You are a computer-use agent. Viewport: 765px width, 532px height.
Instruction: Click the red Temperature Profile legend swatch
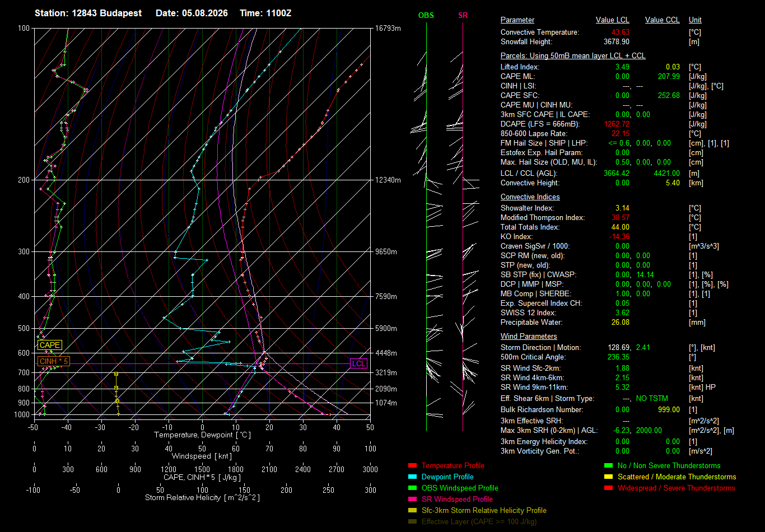pos(413,465)
